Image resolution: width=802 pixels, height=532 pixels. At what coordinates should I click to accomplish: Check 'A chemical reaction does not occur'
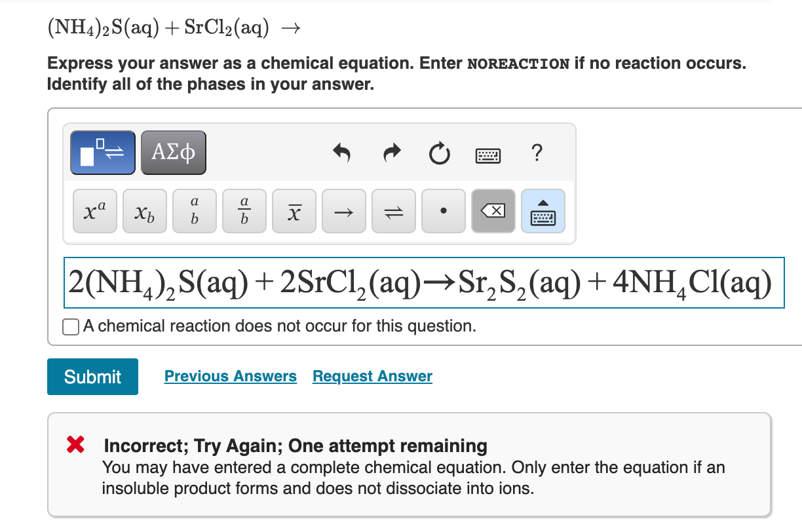(70, 326)
